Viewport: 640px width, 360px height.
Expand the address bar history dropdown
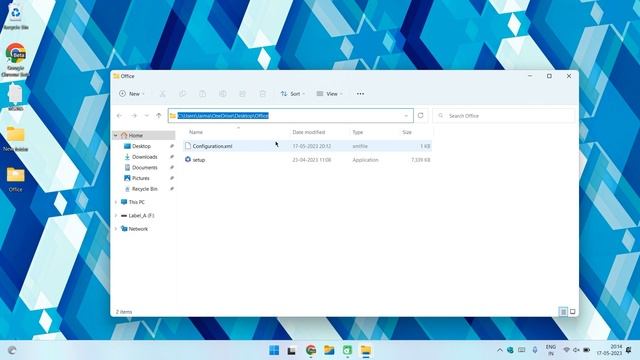406,116
